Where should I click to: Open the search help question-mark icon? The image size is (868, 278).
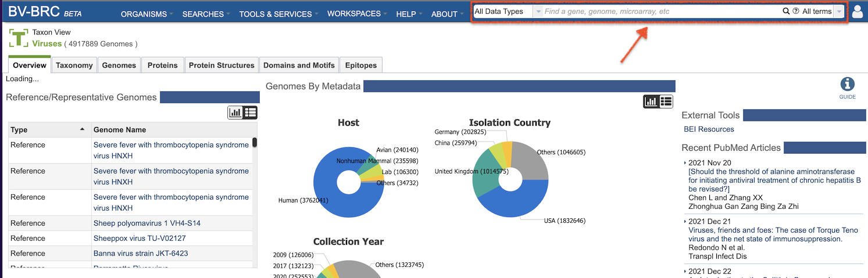(795, 12)
